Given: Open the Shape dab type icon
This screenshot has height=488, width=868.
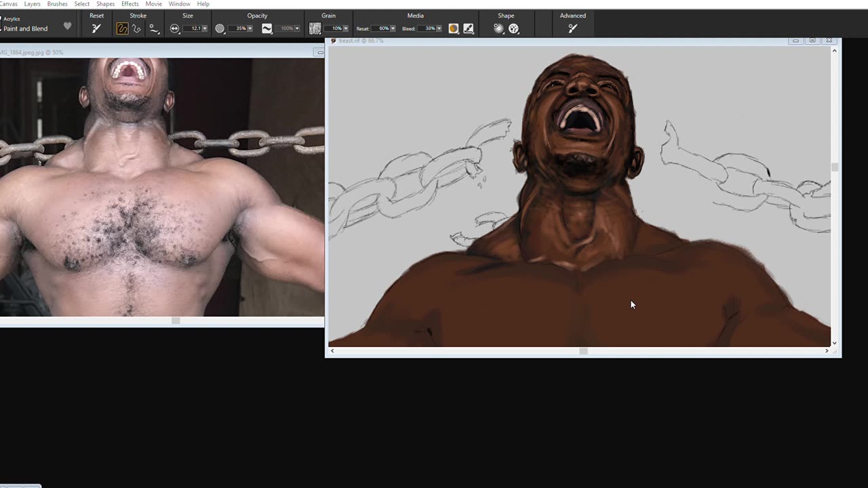Looking at the screenshot, I should pos(513,28).
